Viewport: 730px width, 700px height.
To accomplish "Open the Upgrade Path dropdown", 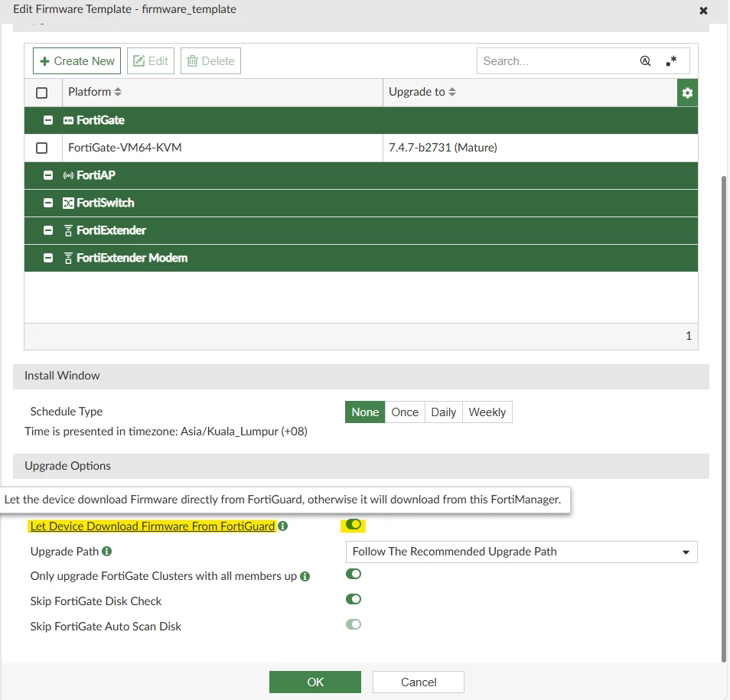I will point(521,552).
